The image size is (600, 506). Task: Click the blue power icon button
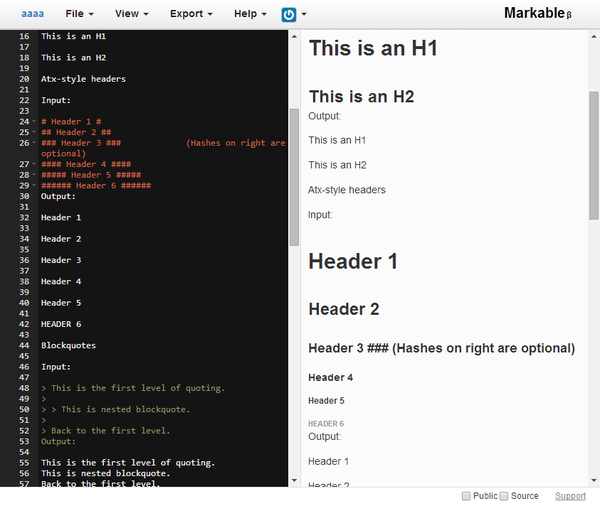[x=289, y=15]
